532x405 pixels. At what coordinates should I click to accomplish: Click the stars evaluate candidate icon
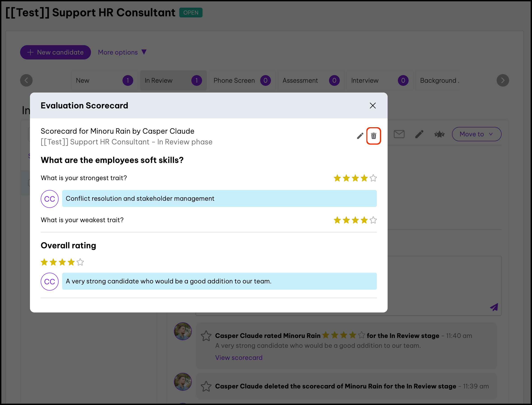pyautogui.click(x=439, y=134)
